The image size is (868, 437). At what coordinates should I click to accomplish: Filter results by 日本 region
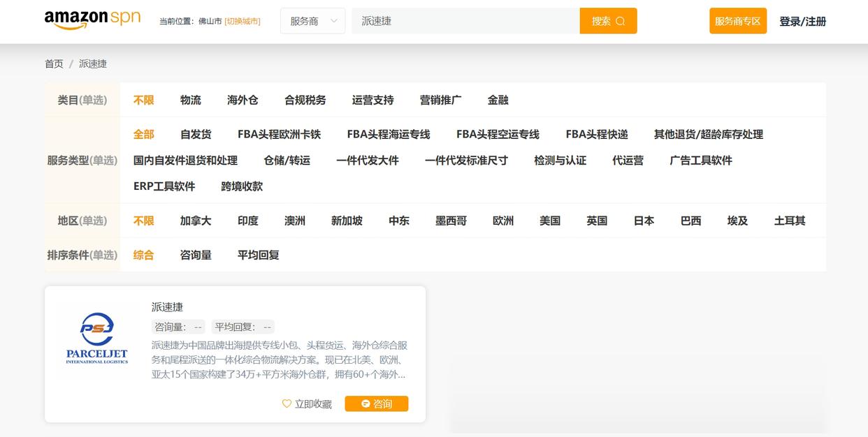(643, 221)
